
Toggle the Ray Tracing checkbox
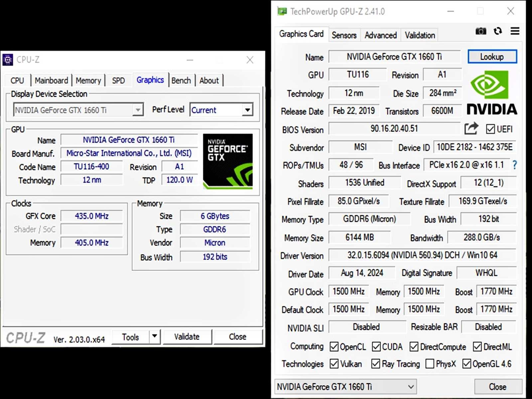pyautogui.click(x=376, y=364)
